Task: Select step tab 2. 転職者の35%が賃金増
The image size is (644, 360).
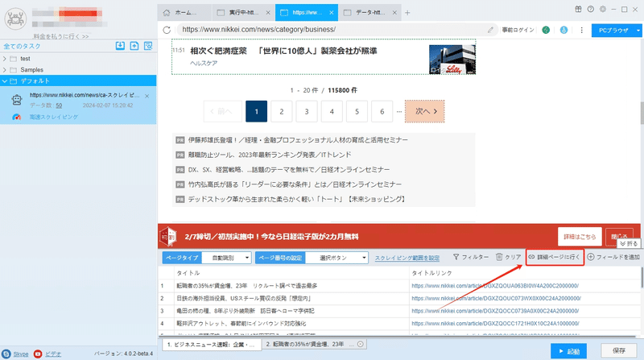Action: pos(315,345)
